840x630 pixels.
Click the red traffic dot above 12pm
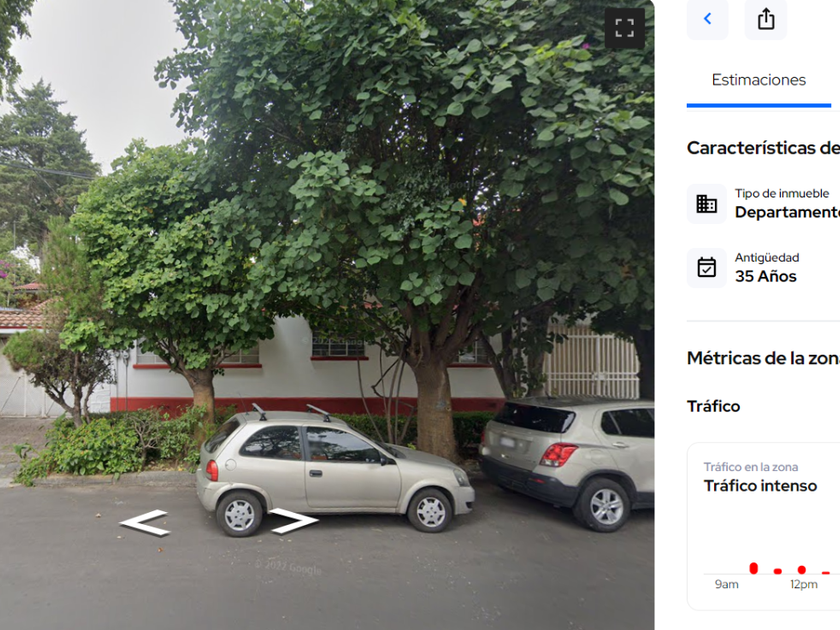(x=801, y=569)
